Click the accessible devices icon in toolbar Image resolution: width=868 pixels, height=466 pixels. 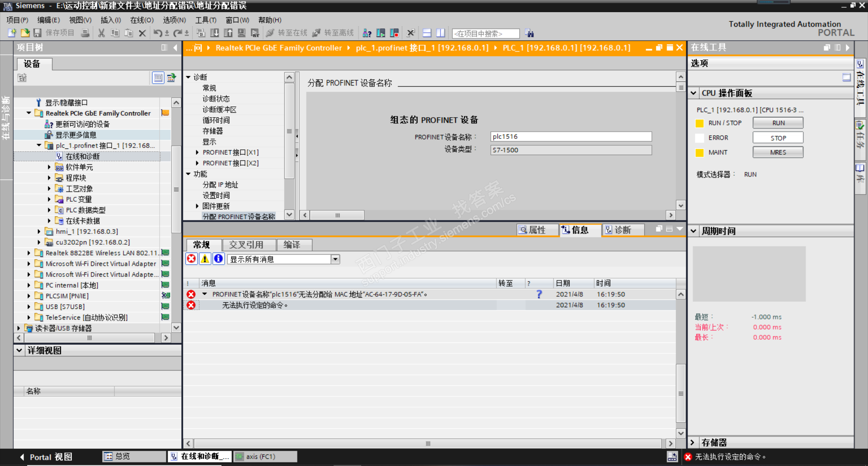367,33
